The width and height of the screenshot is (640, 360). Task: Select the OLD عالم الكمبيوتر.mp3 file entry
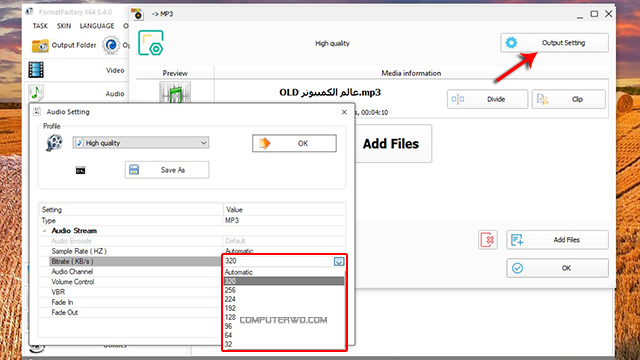pyautogui.click(x=330, y=92)
